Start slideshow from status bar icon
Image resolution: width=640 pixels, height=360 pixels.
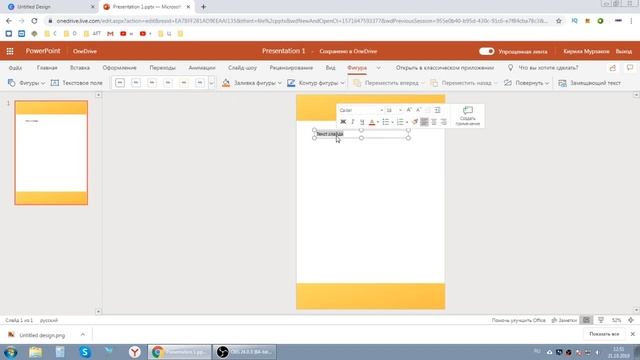[x=601, y=320]
